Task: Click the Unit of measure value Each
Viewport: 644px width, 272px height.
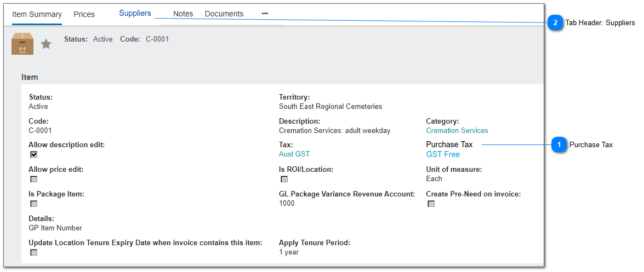Action: click(x=434, y=179)
